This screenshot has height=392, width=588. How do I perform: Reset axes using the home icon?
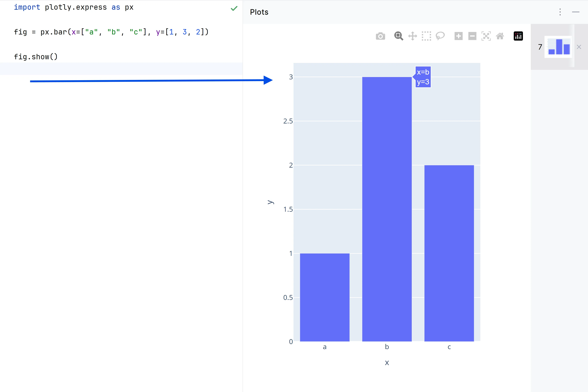pyautogui.click(x=500, y=36)
